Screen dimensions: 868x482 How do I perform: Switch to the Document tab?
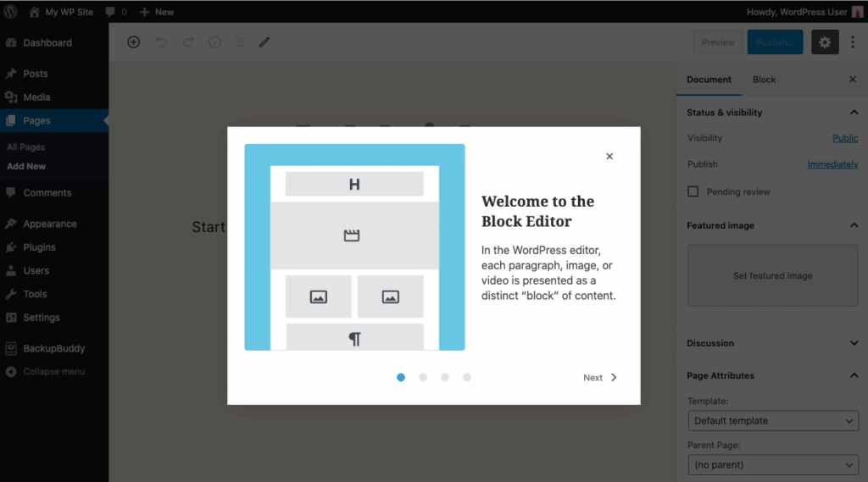tap(709, 80)
